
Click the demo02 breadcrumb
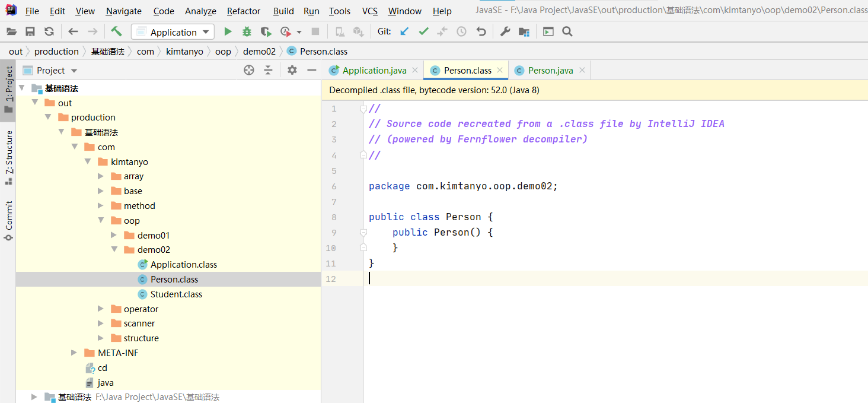click(259, 52)
